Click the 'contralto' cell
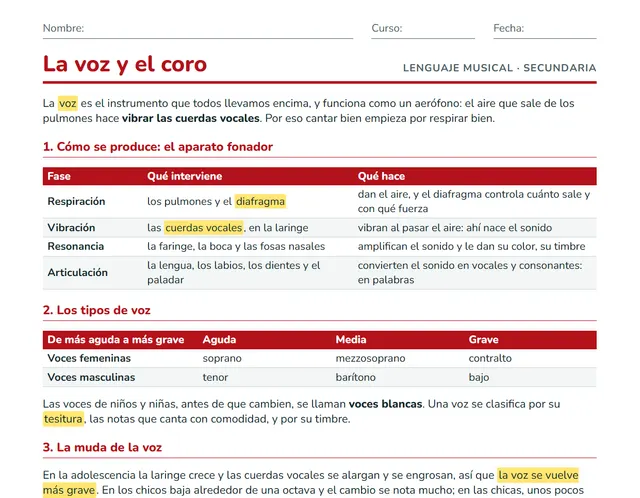The height and width of the screenshot is (498, 640). tap(490, 358)
